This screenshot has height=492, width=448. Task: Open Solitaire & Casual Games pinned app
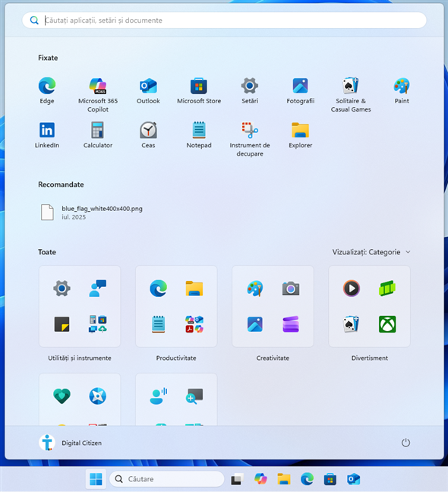tap(351, 95)
